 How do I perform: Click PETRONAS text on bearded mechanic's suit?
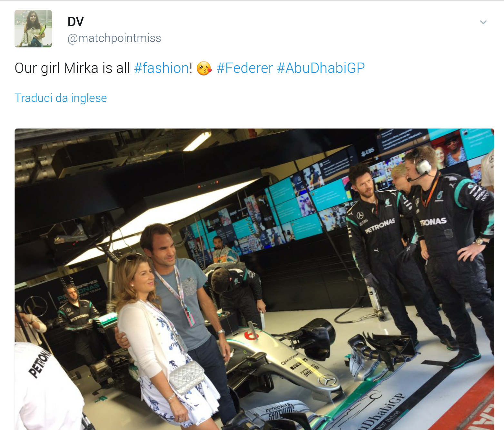(x=380, y=225)
